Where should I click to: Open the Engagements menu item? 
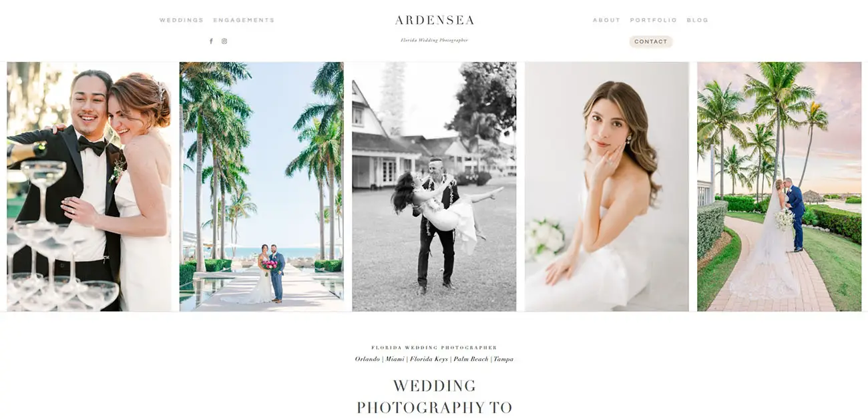(244, 20)
